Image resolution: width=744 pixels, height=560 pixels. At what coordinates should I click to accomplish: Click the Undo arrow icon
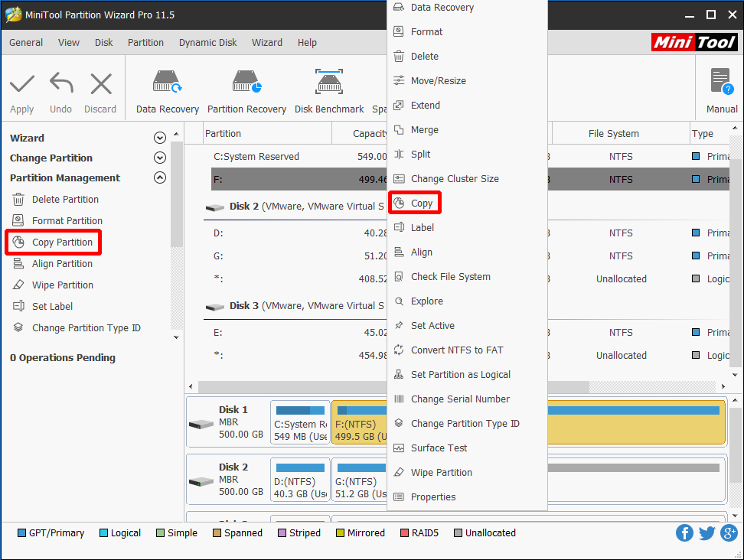[61, 83]
